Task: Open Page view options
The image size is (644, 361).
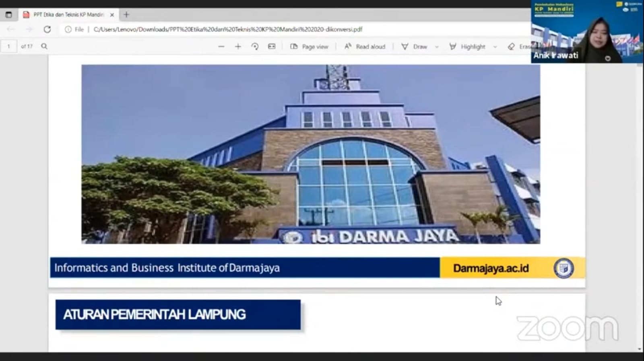Action: point(309,47)
